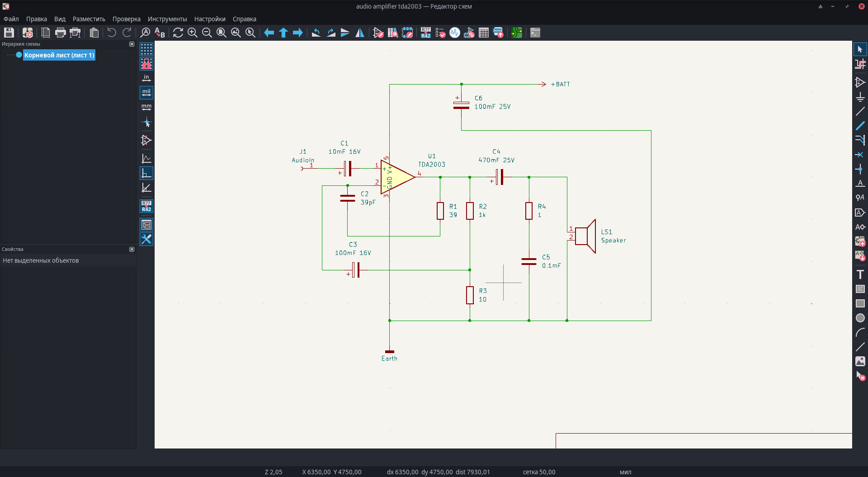Viewport: 868px width, 477px height.
Task: Set 45-degree line drawing mode
Action: click(x=146, y=188)
